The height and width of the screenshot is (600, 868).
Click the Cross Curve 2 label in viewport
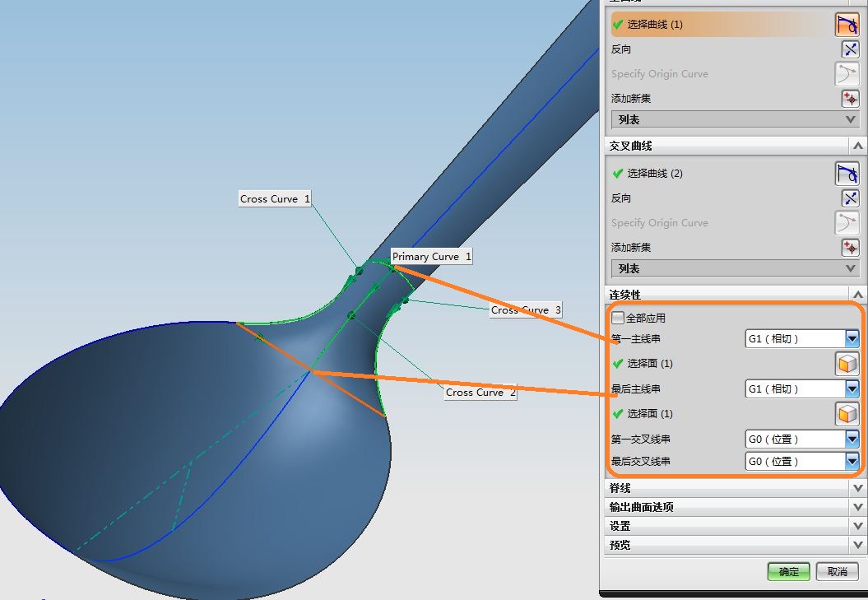coord(480,393)
